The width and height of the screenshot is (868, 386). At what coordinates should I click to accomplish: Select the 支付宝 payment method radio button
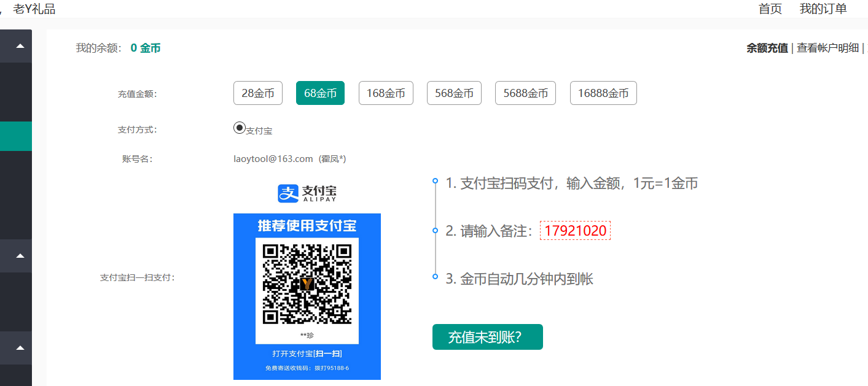tap(240, 128)
